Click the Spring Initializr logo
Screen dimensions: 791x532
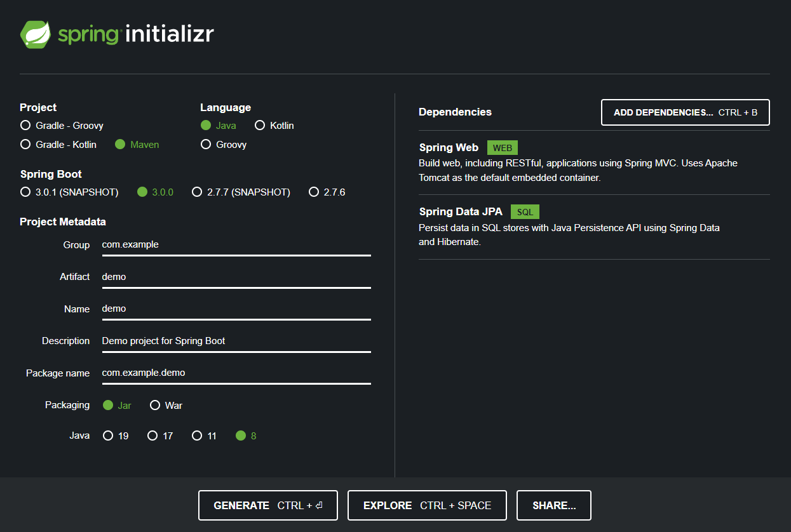[117, 34]
